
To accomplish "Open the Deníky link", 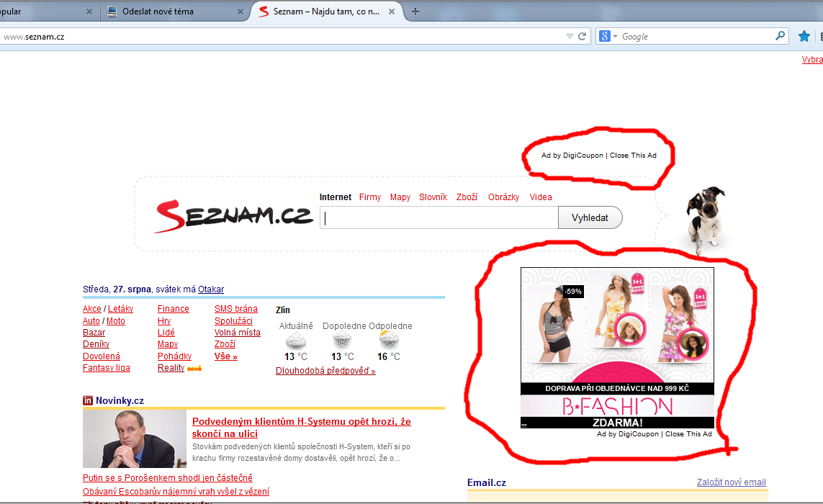I will coord(96,344).
